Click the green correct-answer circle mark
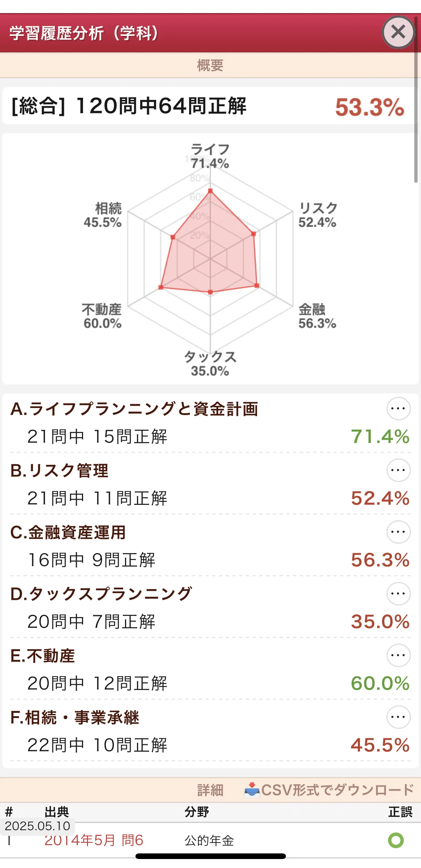 (396, 840)
